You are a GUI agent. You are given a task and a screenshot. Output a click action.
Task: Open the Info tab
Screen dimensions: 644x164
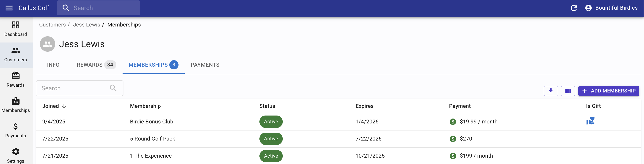tap(53, 65)
